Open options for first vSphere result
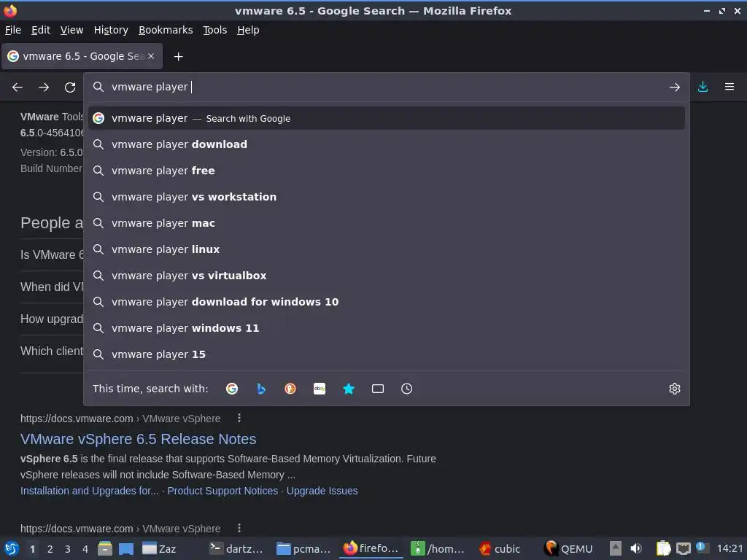Viewport: 747px width, 560px height. click(x=239, y=418)
